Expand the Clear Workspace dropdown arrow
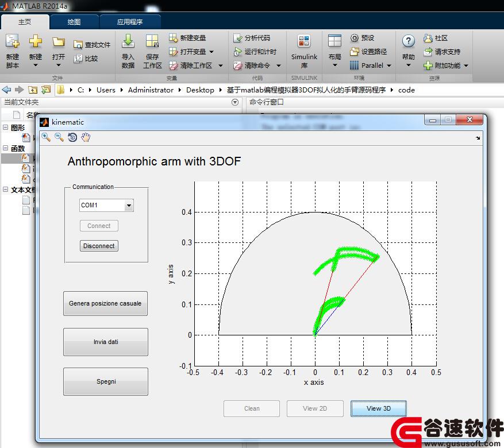This screenshot has width=504, height=448. click(x=221, y=65)
